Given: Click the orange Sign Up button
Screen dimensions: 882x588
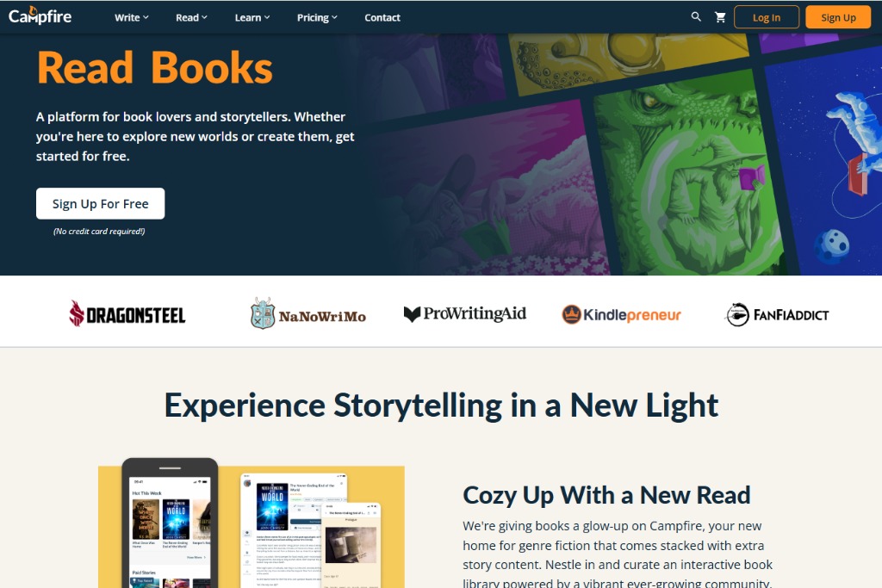Looking at the screenshot, I should click(838, 17).
